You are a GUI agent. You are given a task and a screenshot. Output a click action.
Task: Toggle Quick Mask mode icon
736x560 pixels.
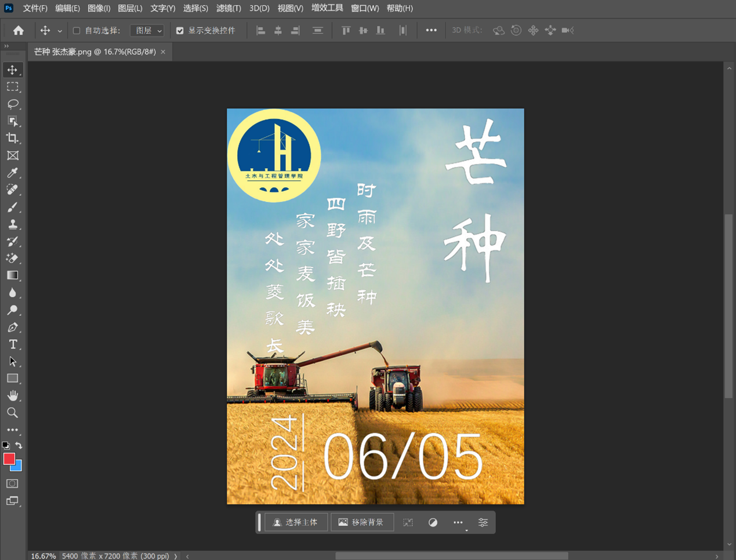pyautogui.click(x=12, y=483)
